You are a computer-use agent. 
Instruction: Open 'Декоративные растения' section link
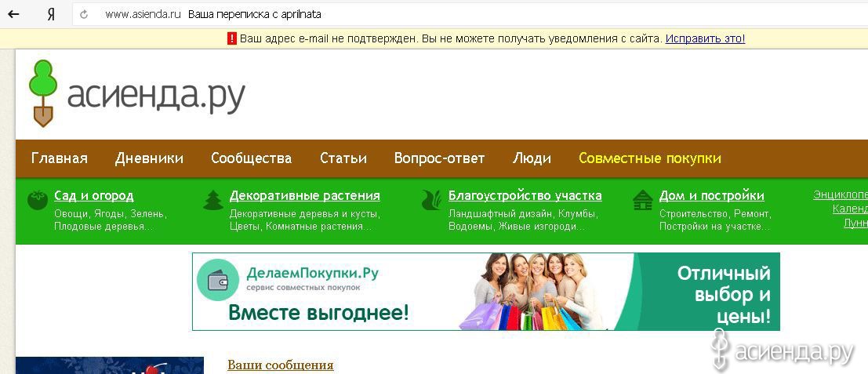(305, 196)
